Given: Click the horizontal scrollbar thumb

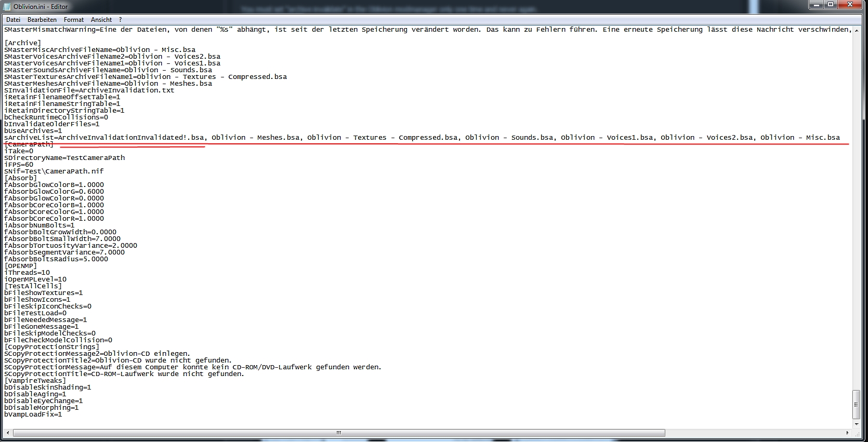Looking at the screenshot, I should (339, 433).
